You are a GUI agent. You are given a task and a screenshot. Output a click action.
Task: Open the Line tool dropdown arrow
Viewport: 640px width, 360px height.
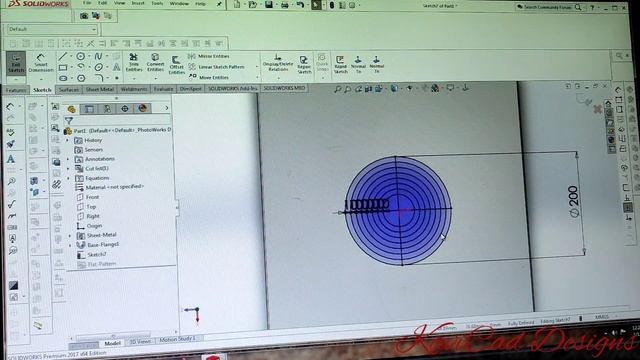point(71,57)
